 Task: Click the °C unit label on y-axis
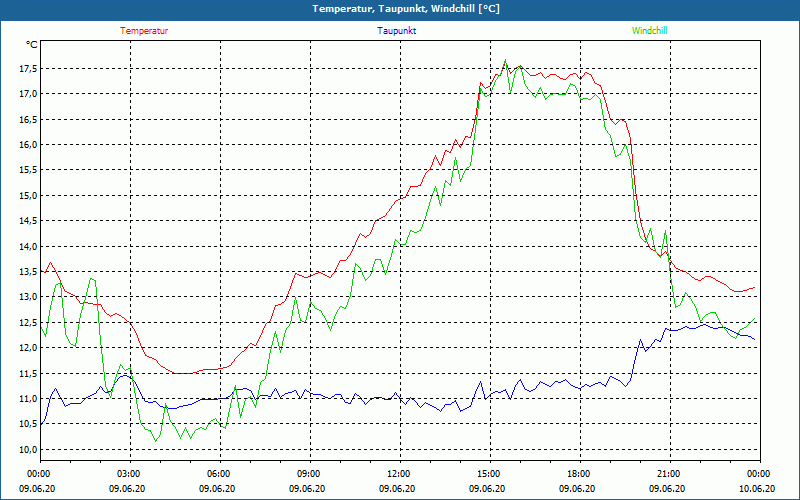click(x=32, y=45)
